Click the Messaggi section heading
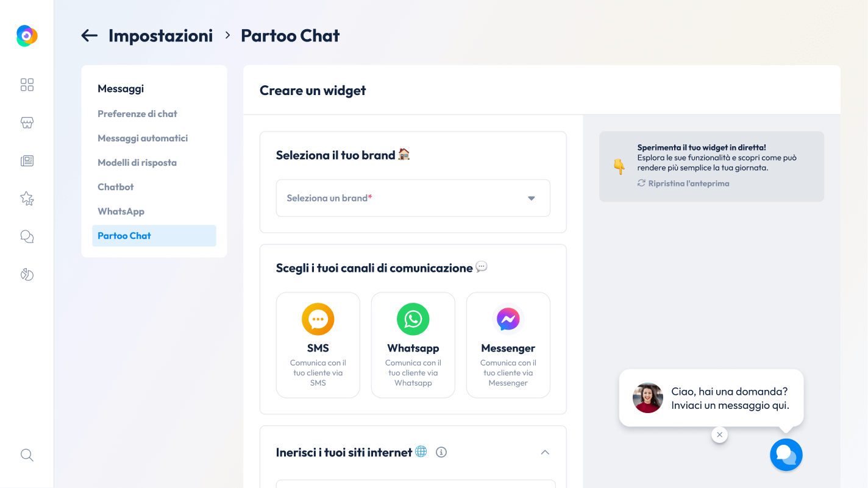Viewport: 868px width, 488px height. (x=121, y=89)
